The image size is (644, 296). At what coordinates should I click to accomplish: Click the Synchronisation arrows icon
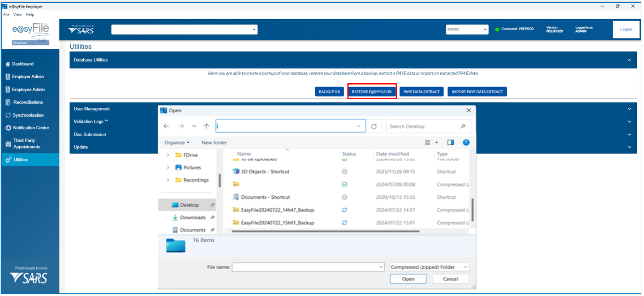coord(8,115)
